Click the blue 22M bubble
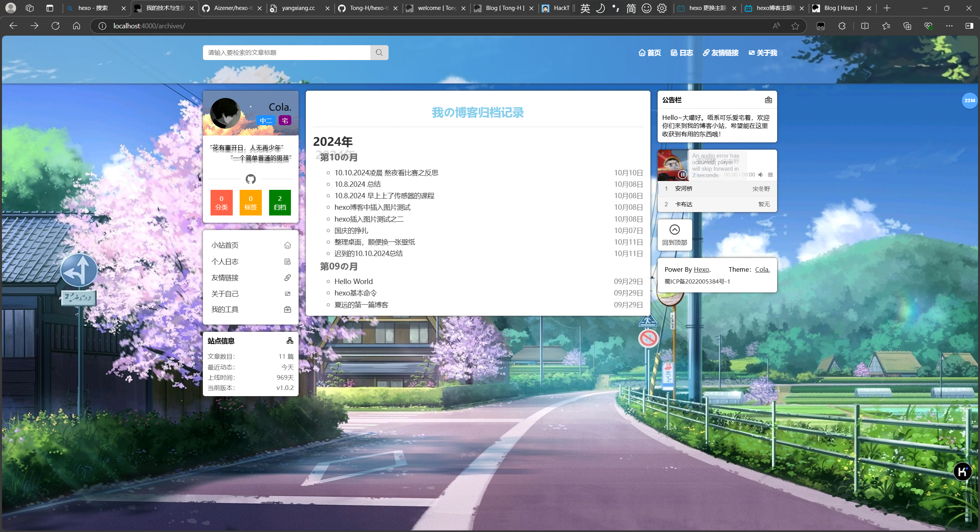This screenshot has height=532, width=980. 970,100
